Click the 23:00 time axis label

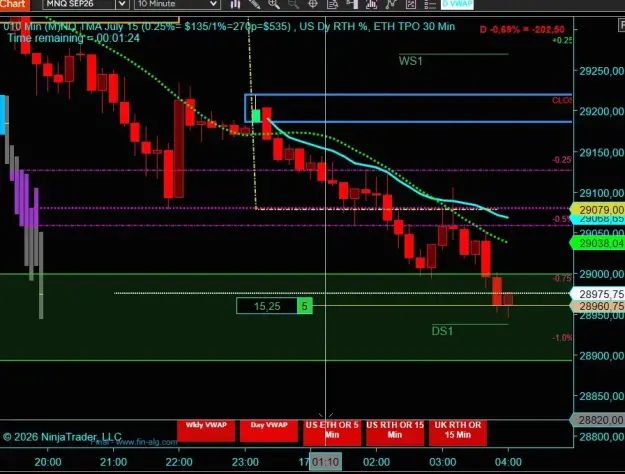tap(245, 462)
